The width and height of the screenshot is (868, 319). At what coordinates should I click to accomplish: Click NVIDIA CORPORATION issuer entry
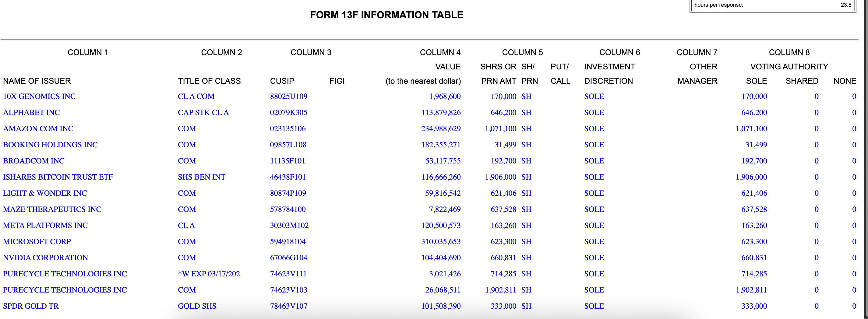[45, 258]
